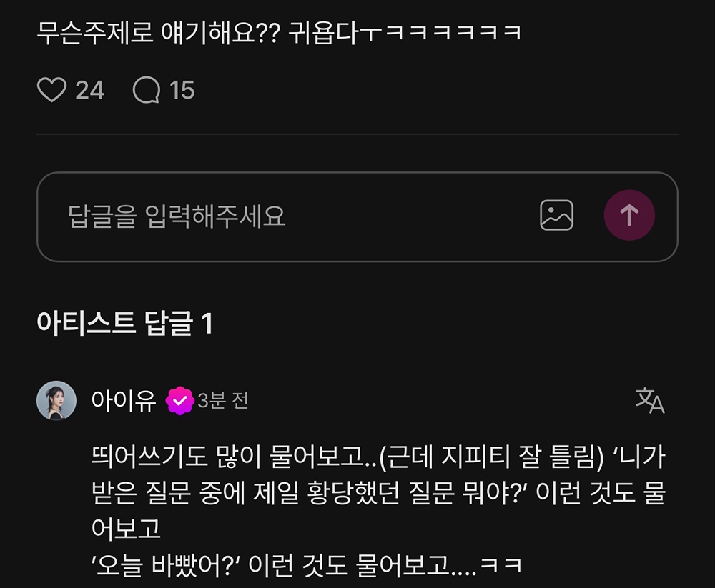This screenshot has width=715, height=588.
Task: Click the word 귀욥다 in the post
Action: [323, 33]
